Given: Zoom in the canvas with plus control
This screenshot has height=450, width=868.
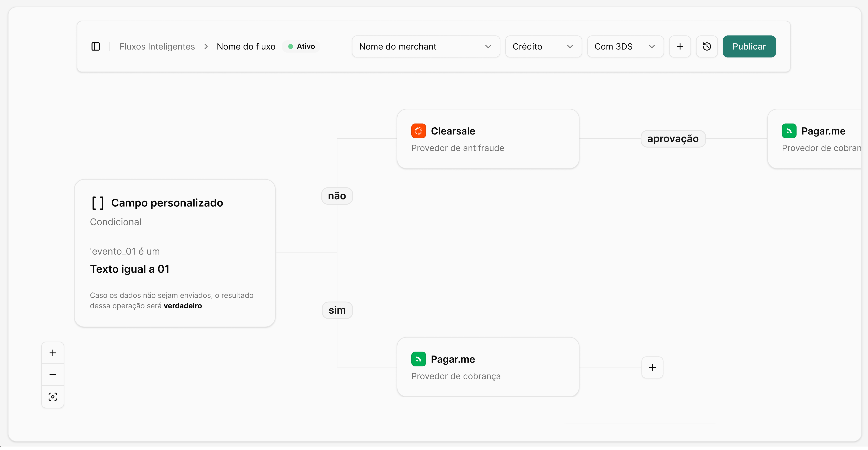Looking at the screenshot, I should click(x=53, y=353).
